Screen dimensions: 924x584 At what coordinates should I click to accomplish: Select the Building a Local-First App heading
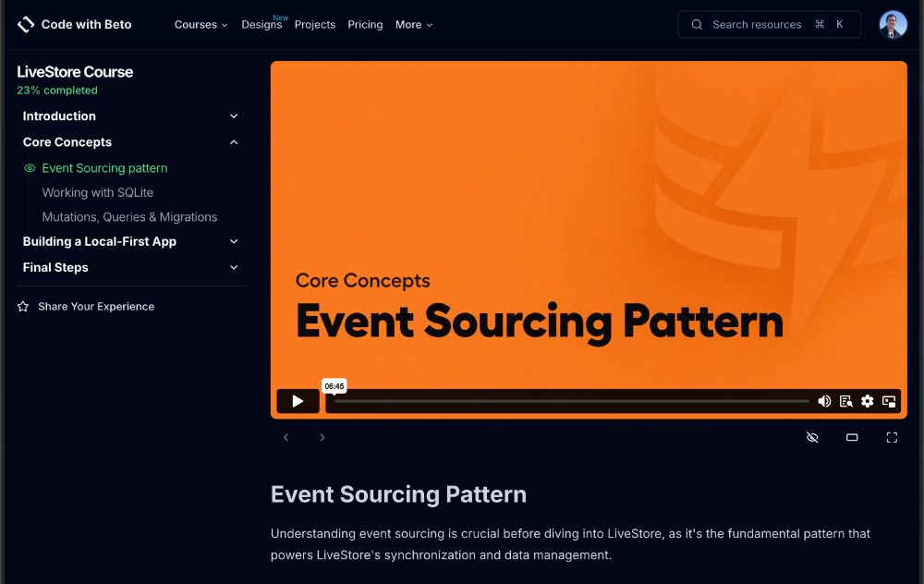click(100, 241)
